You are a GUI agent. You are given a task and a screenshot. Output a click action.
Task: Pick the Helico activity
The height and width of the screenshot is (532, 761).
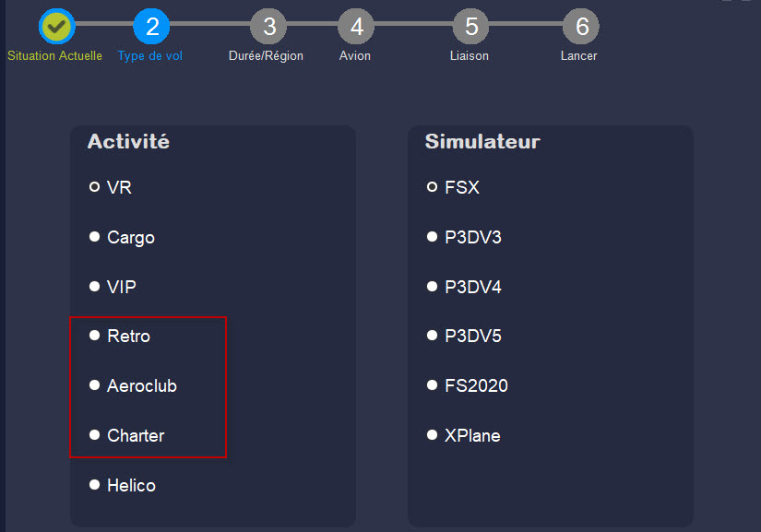click(x=123, y=486)
